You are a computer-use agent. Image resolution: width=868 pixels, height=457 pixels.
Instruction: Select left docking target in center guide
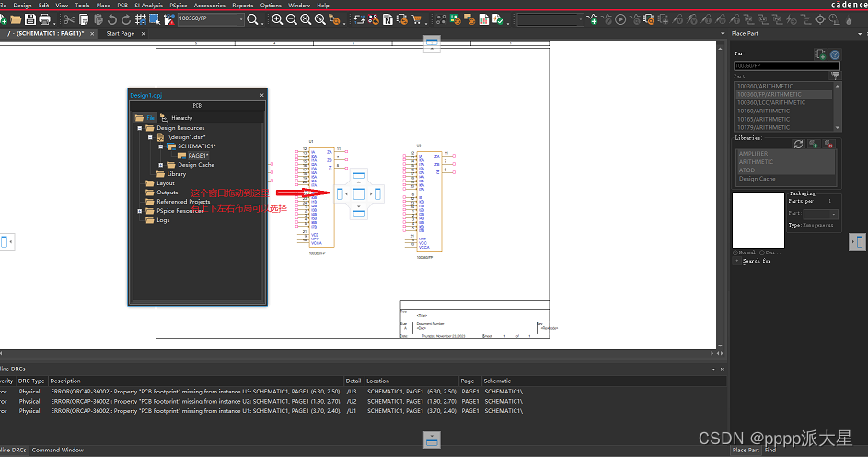(340, 193)
